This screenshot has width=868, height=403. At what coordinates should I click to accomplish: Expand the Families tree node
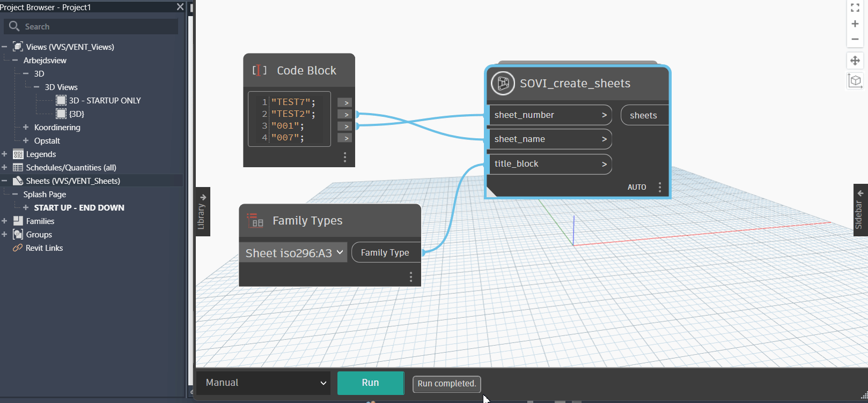pos(4,221)
